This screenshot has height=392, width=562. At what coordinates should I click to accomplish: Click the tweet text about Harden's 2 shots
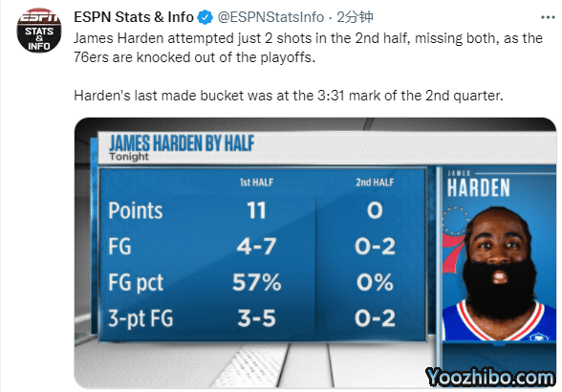(308, 48)
